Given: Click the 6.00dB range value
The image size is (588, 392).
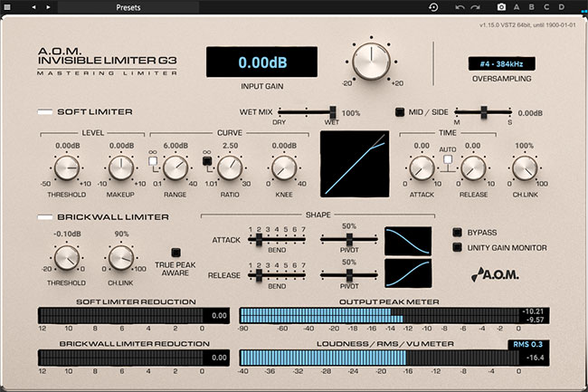Looking at the screenshot, I should click(x=175, y=146).
